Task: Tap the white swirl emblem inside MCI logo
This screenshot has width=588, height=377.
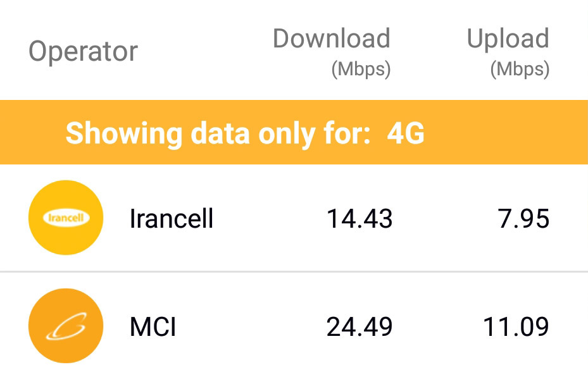Action: point(66,327)
